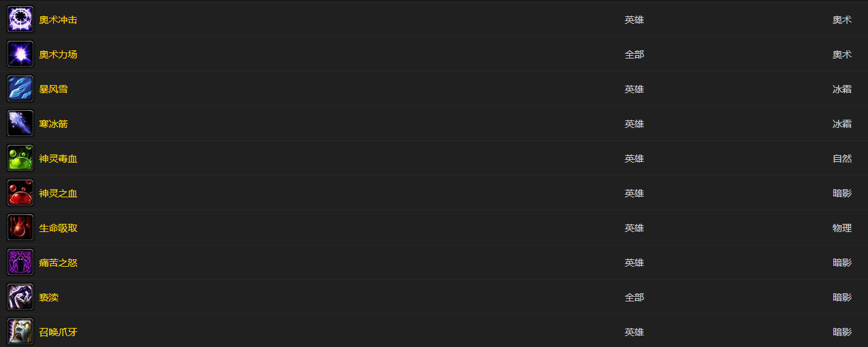Open the 亵渎 spell link
This screenshot has height=347, width=868.
click(x=48, y=297)
